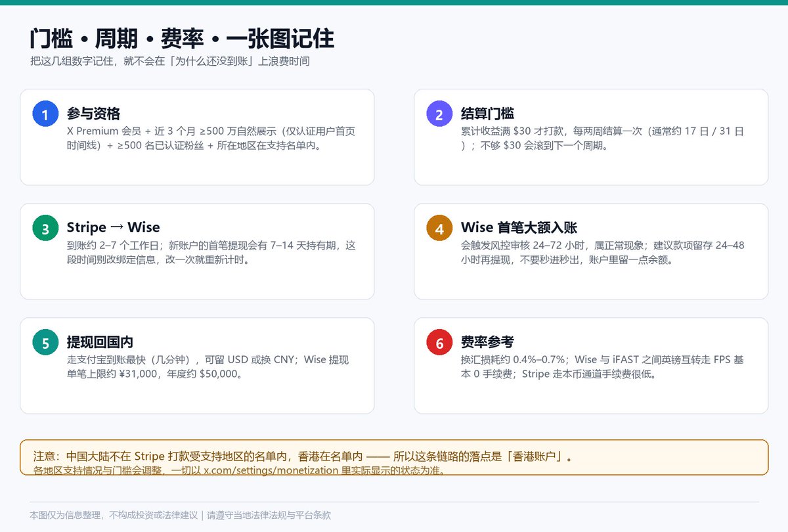
Task: Open the x.com/settings/monetization URL text
Action: coord(271,471)
